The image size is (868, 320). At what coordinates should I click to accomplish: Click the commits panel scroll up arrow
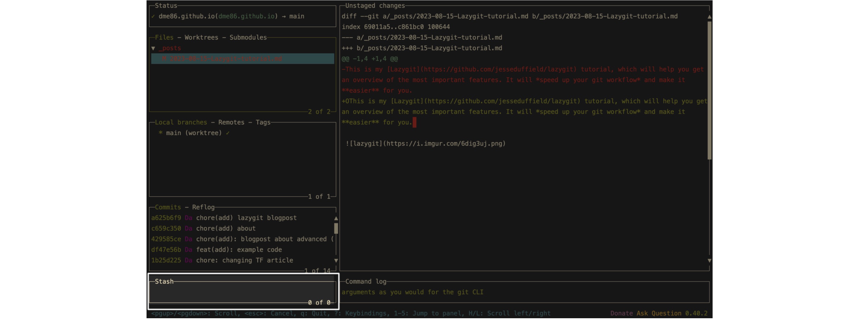click(x=336, y=218)
